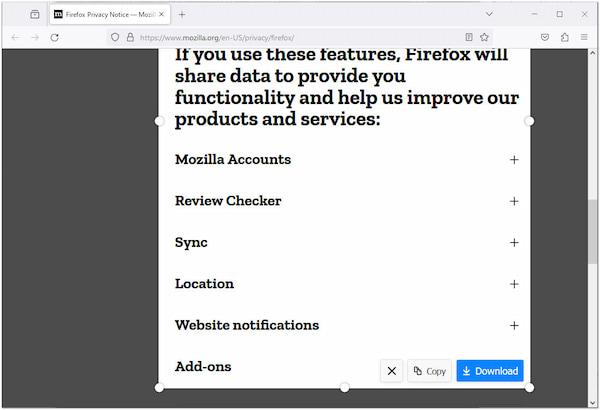Open the Firefox application menu
Viewport: 600px width, 410px height.
pos(584,37)
